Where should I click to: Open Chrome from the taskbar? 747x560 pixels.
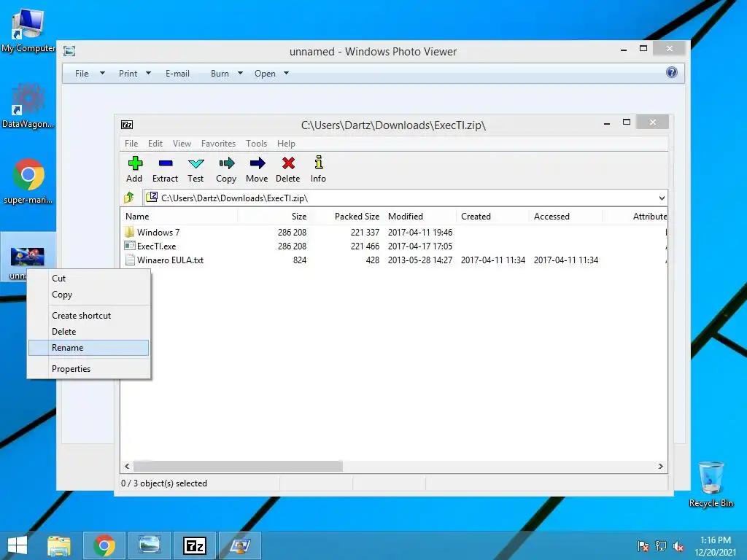[104, 545]
